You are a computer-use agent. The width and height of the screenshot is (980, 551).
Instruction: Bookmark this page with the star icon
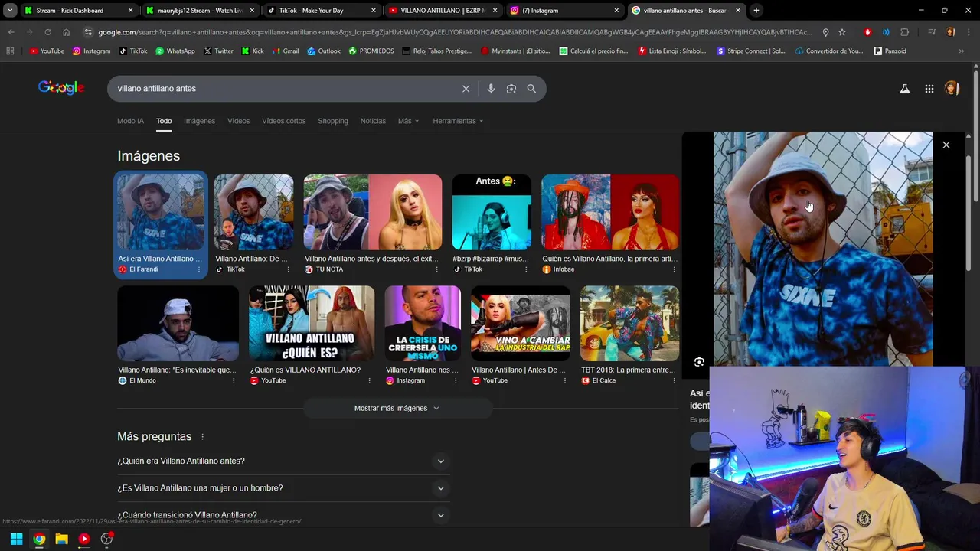pyautogui.click(x=842, y=32)
